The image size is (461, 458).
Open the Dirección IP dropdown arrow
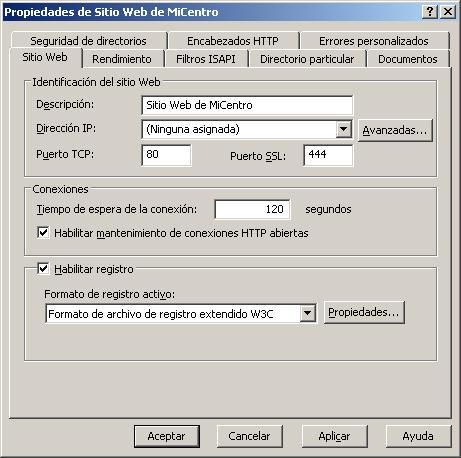pyautogui.click(x=344, y=129)
